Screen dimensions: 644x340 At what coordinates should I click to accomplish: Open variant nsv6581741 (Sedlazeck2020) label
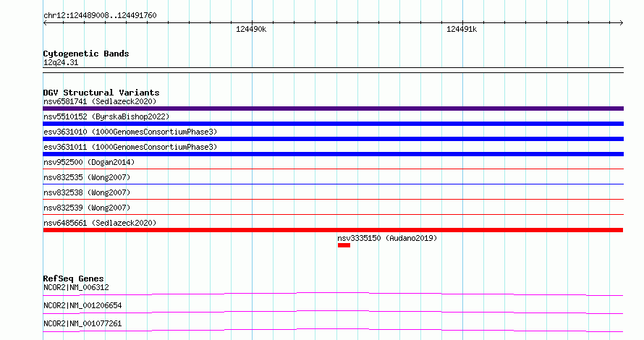tap(100, 101)
